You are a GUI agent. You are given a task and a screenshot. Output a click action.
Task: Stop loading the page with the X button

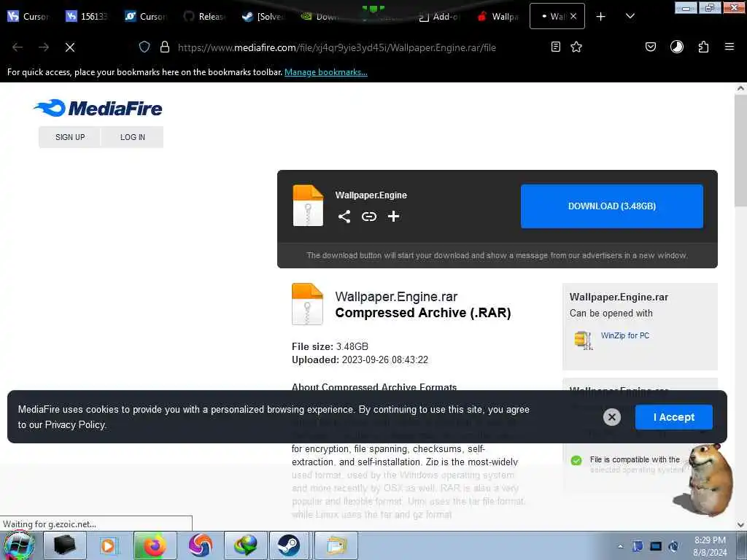point(70,47)
